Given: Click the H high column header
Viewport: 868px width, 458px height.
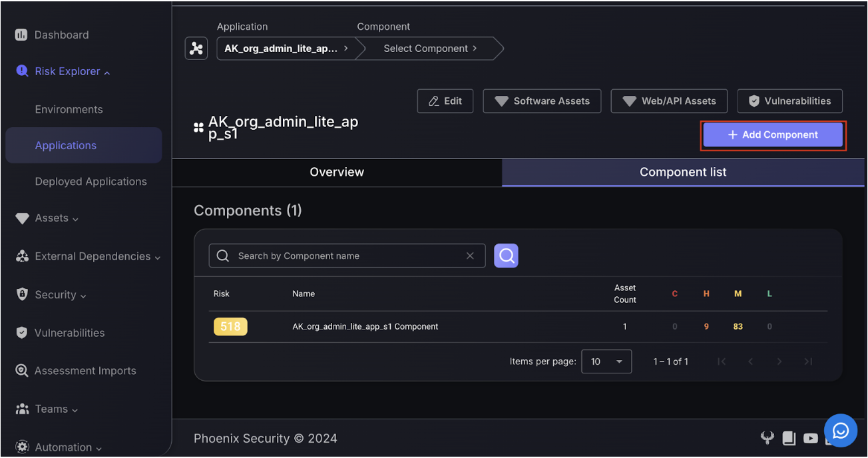Looking at the screenshot, I should (706, 294).
